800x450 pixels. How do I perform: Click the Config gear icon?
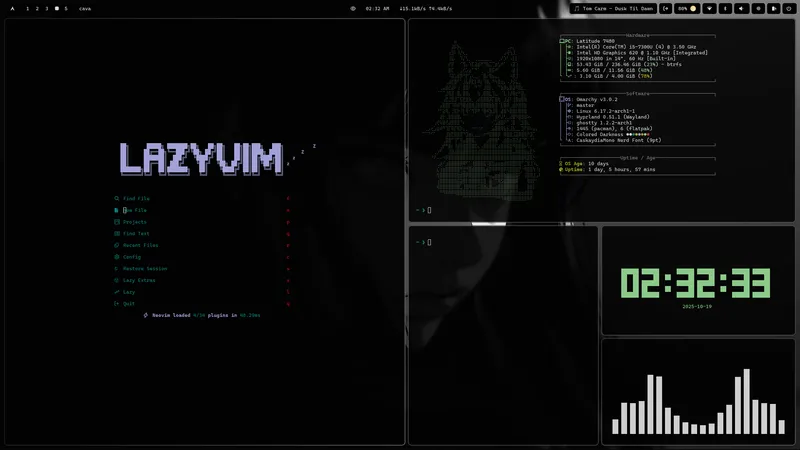(x=117, y=257)
